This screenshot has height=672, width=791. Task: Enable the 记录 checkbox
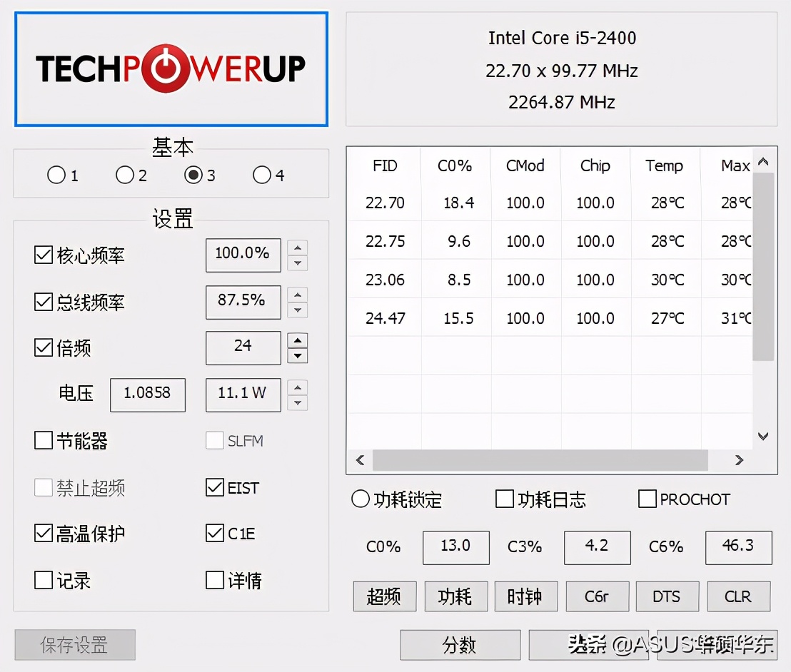tap(42, 581)
